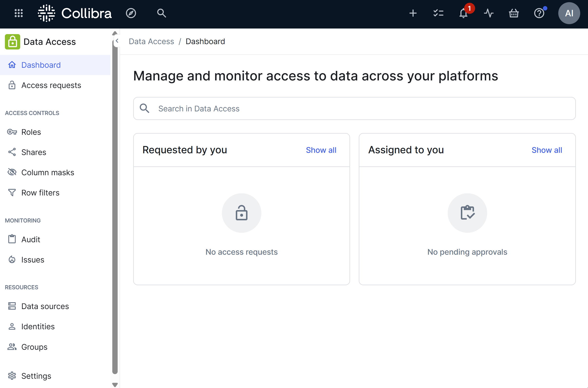Click the Shares share icon
Screen dimensions: 588x388
tap(12, 152)
